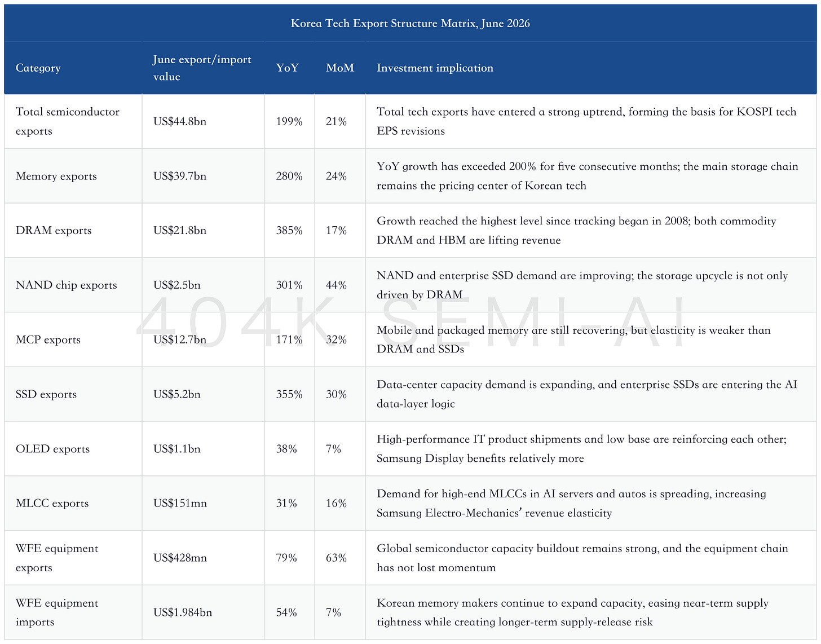
Task: Select the US$44.8bn value cell
Action: [180, 121]
